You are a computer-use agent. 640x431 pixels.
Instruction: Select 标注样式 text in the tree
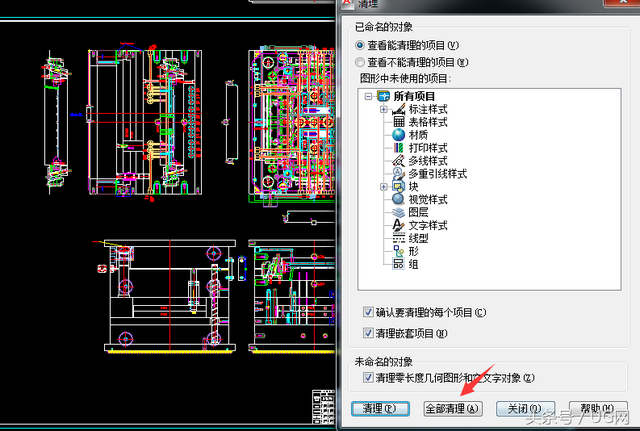pyautogui.click(x=428, y=109)
